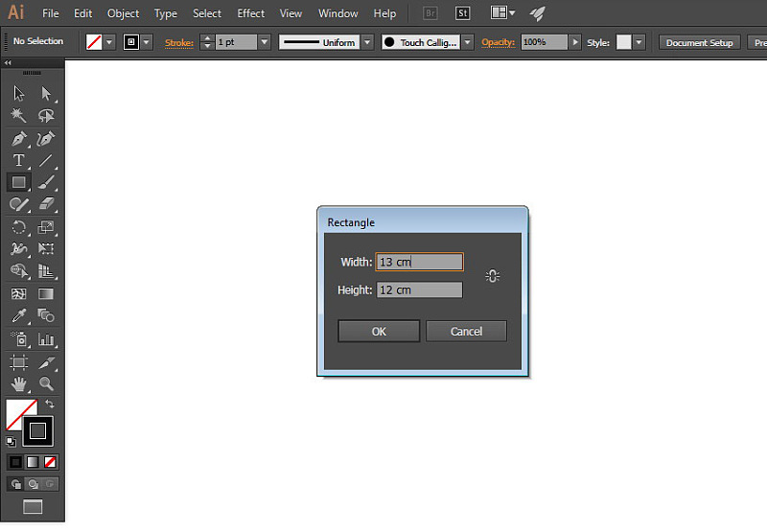Viewport: 767px width, 532px height.
Task: Open fill color dropdown arrow
Action: click(x=109, y=42)
